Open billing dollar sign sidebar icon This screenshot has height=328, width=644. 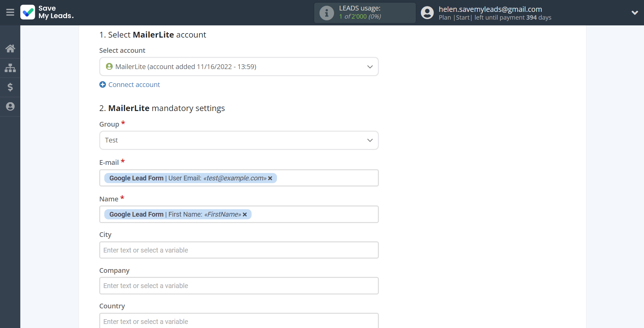[x=10, y=87]
